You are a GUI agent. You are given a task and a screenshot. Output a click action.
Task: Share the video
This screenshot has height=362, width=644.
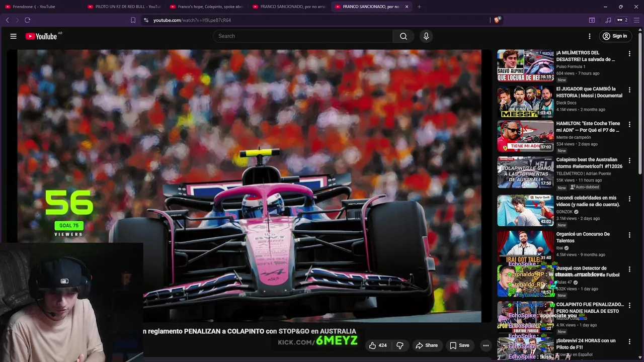427,345
